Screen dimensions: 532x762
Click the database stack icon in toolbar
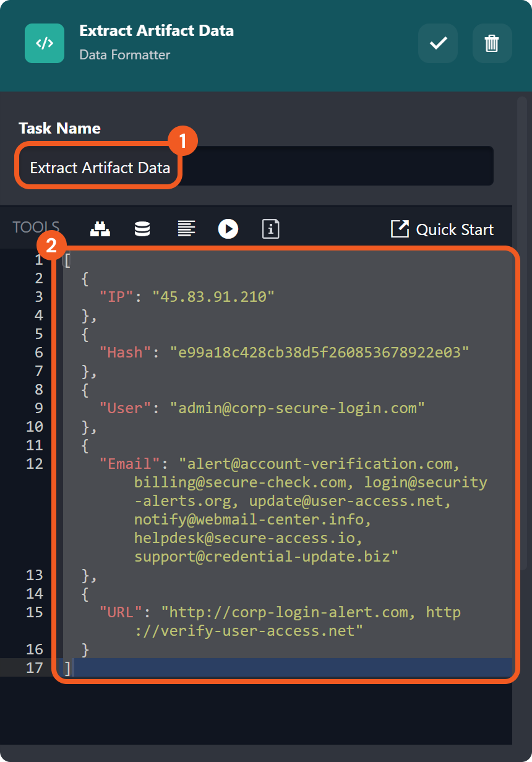[142, 229]
